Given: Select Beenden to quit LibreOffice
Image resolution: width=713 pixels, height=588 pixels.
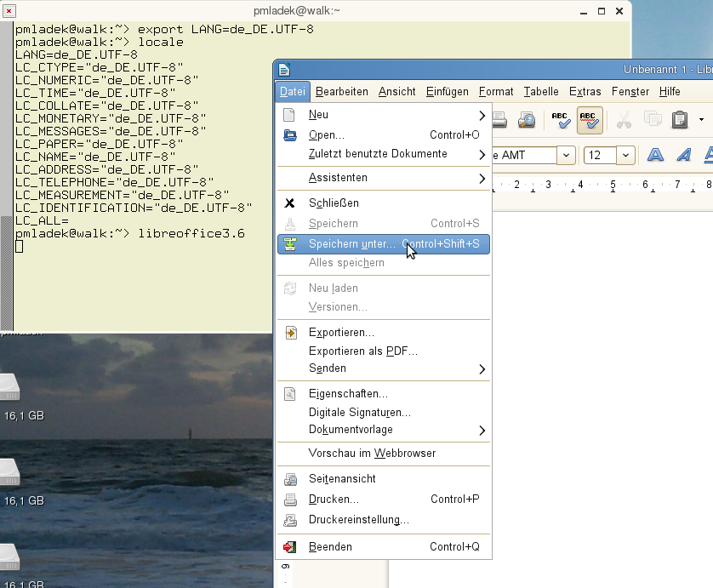Looking at the screenshot, I should coord(330,547).
